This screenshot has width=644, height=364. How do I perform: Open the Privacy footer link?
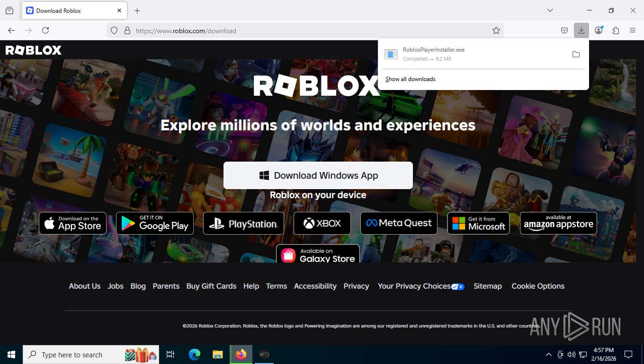pos(356,286)
